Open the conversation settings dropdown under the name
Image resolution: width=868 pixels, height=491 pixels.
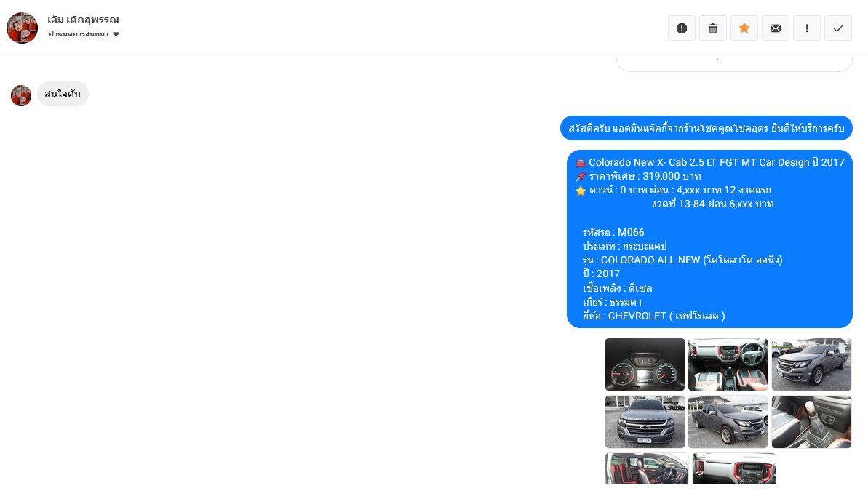[x=84, y=34]
